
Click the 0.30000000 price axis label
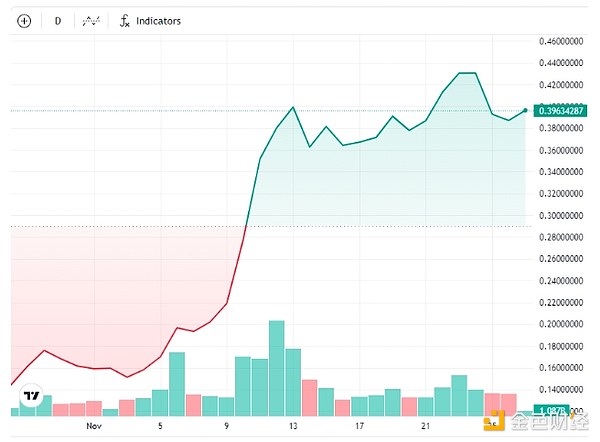pos(561,216)
